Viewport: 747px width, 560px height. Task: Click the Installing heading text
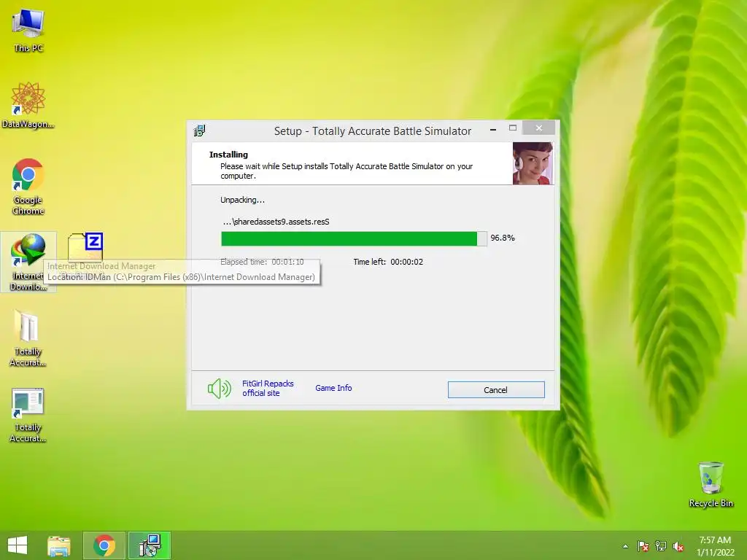click(228, 155)
